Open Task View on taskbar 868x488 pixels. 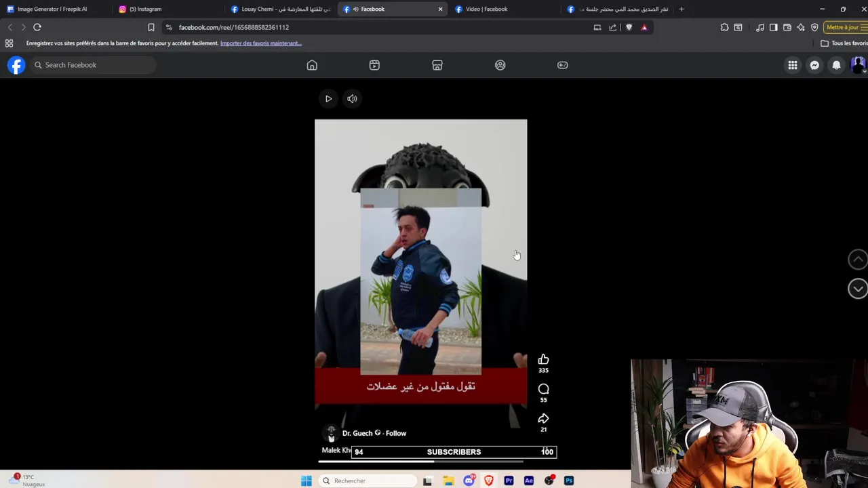click(x=427, y=481)
